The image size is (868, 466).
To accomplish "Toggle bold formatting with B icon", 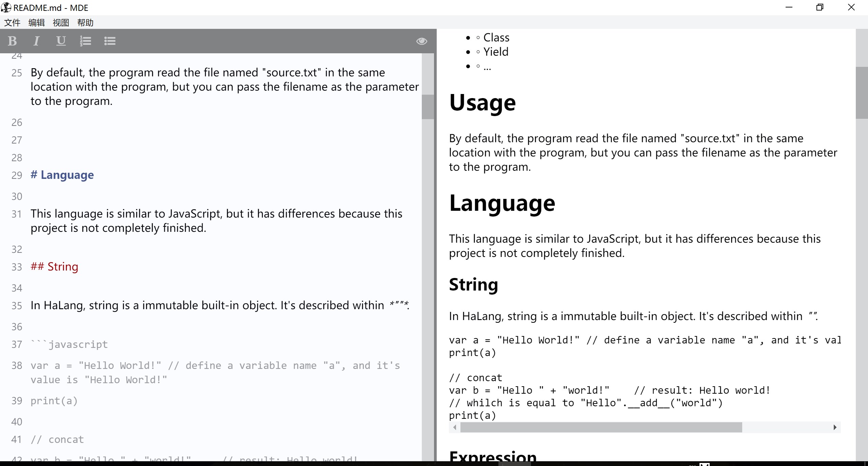I will pos(13,41).
